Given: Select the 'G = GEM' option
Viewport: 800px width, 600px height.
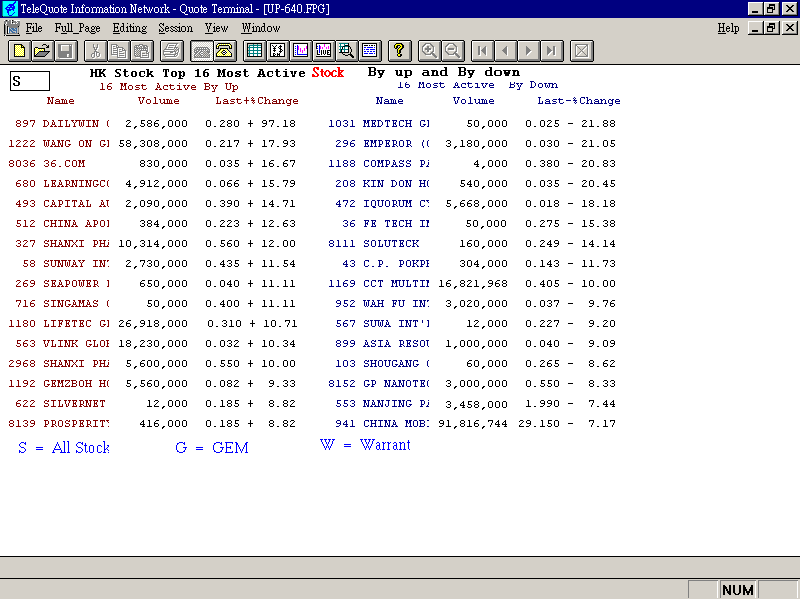Looking at the screenshot, I should click(x=212, y=447).
